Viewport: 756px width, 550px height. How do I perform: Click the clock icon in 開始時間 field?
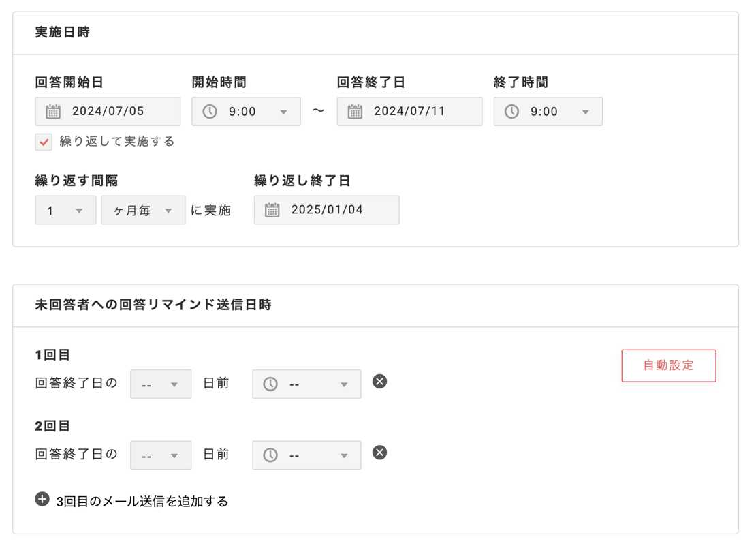point(210,111)
